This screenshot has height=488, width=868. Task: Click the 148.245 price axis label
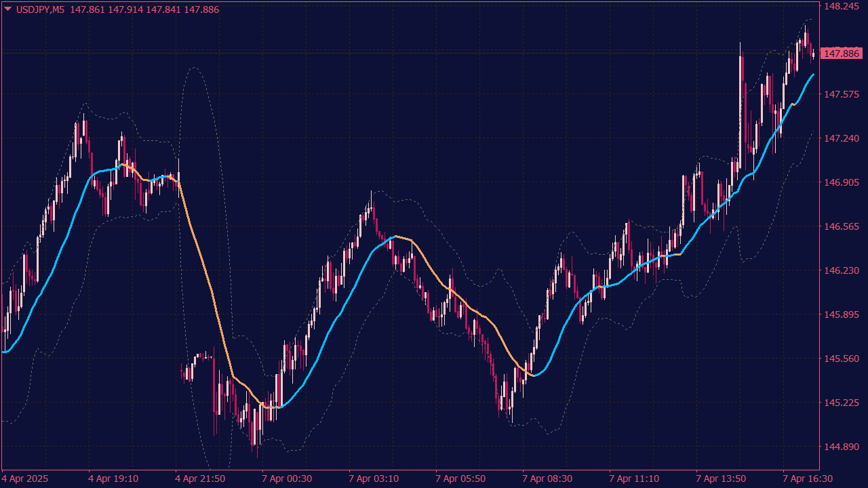pyautogui.click(x=841, y=6)
